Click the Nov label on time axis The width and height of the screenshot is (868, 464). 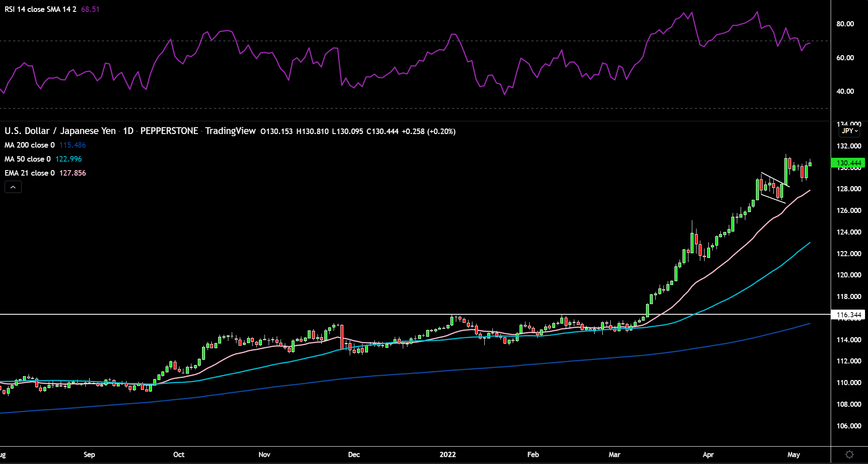click(x=264, y=455)
